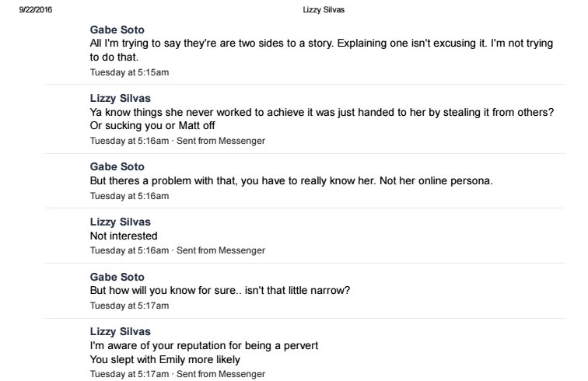588x381 pixels.
Task: Click 'Sent from Messenger' under 'Not interested'
Action: 221,250
